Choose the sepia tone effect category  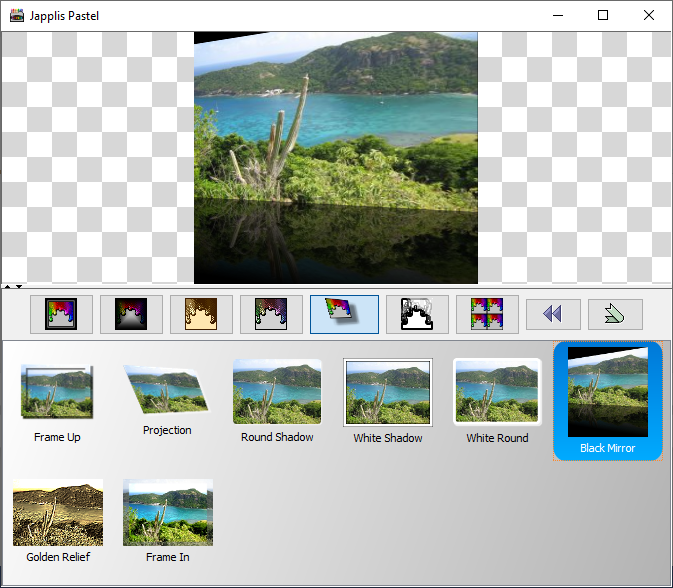point(201,314)
